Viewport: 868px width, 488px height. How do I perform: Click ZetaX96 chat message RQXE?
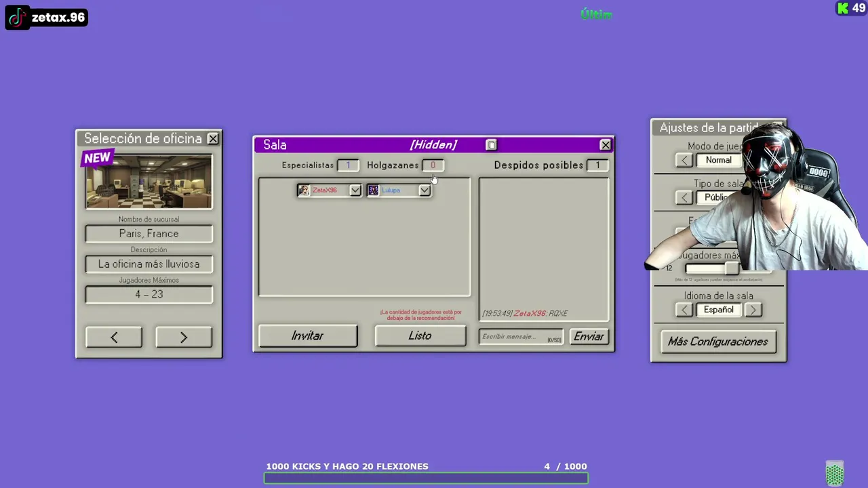click(x=525, y=314)
